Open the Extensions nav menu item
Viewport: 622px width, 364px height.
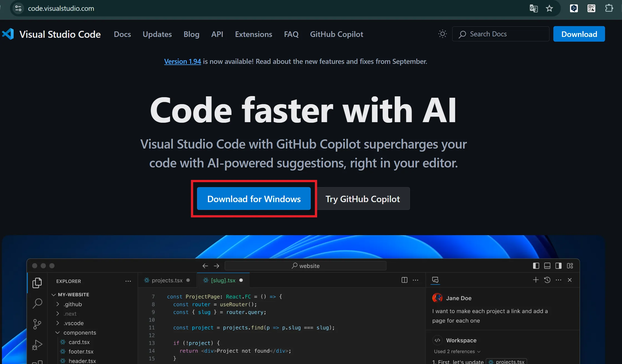[x=253, y=34]
